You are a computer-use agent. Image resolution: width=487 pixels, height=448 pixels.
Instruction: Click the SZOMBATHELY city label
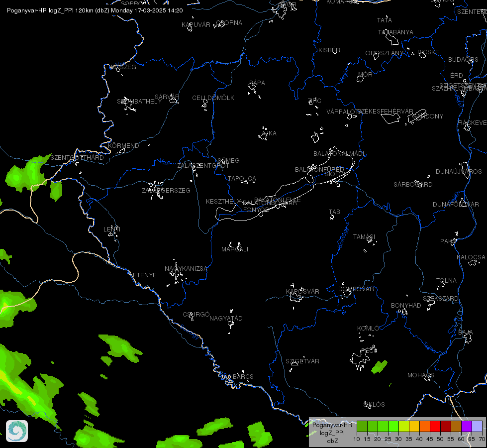pyautogui.click(x=139, y=102)
